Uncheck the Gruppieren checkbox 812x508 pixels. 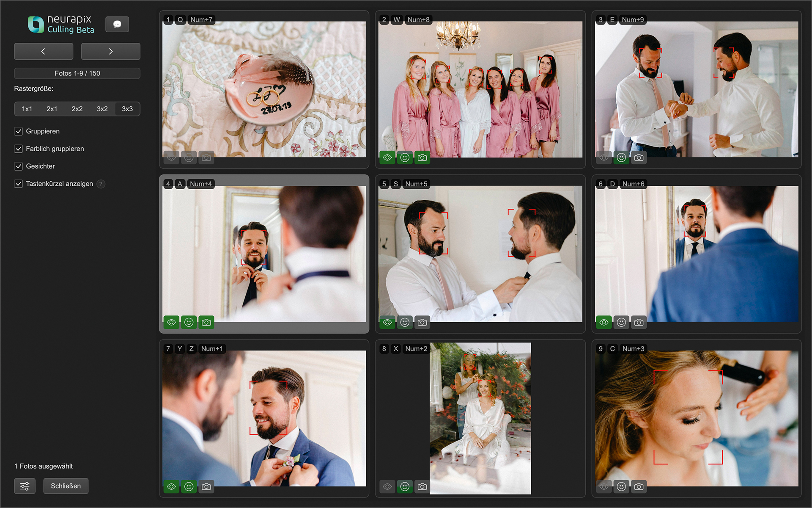pos(19,131)
